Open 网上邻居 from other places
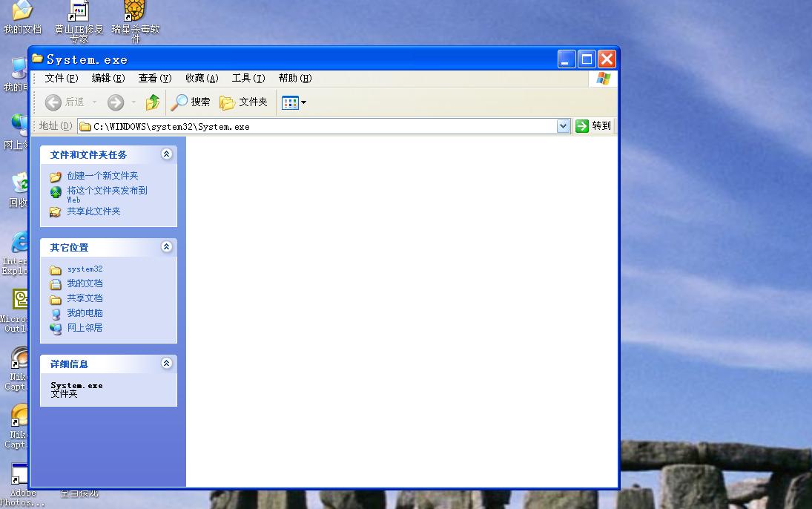This screenshot has width=812, height=509. click(85, 328)
